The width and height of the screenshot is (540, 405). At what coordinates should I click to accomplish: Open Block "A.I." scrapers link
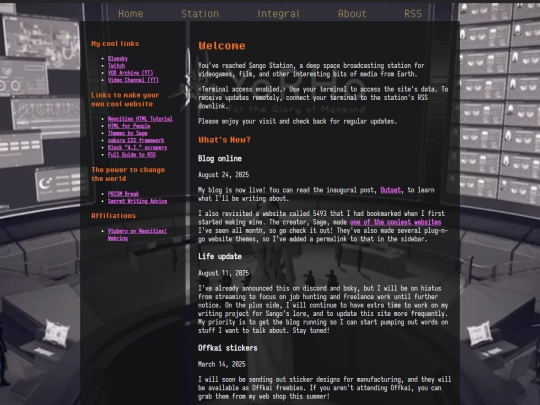pos(137,148)
